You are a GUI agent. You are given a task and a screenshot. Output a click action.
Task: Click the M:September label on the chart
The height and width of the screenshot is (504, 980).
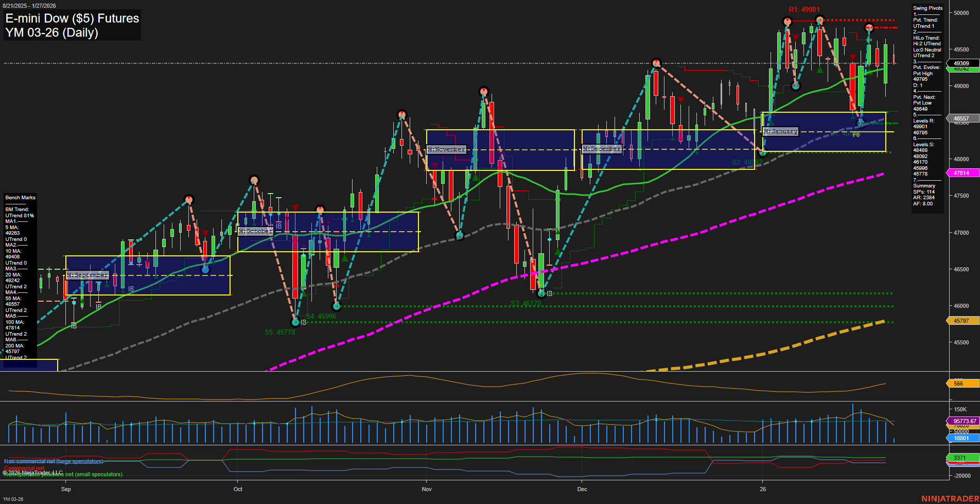87,275
